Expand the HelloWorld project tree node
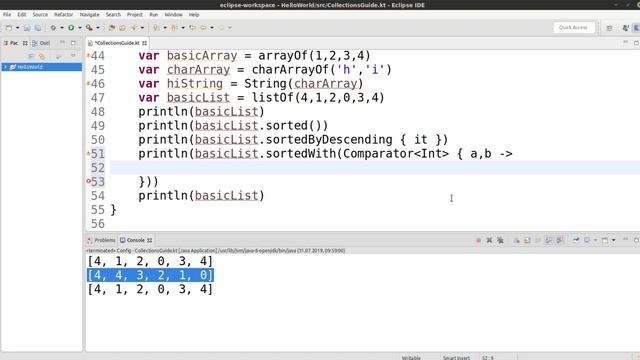The height and width of the screenshot is (360, 640). click(x=5, y=67)
